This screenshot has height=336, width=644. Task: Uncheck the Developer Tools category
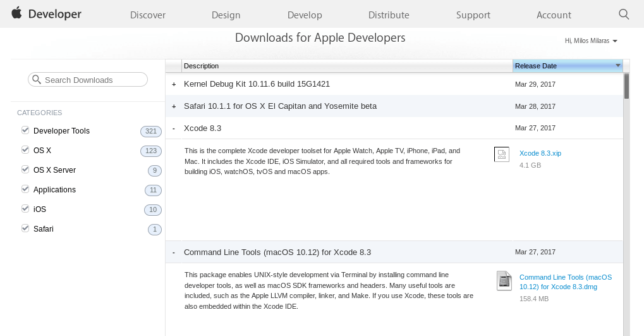25,130
